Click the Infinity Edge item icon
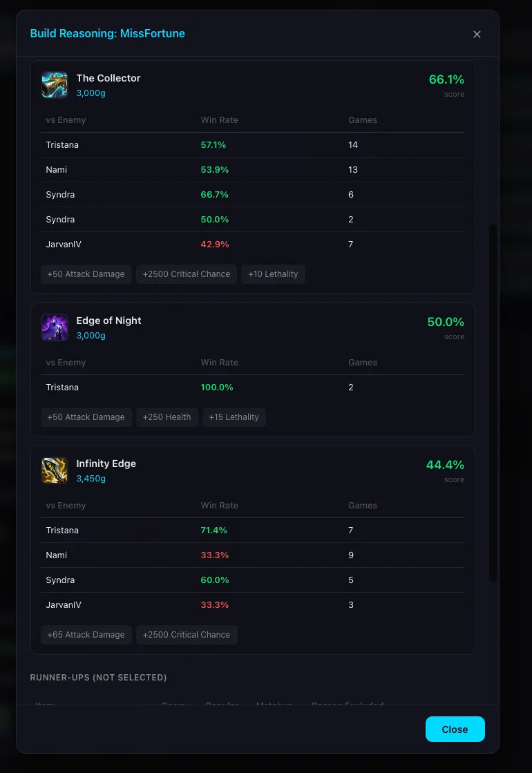The image size is (532, 773). (x=55, y=470)
